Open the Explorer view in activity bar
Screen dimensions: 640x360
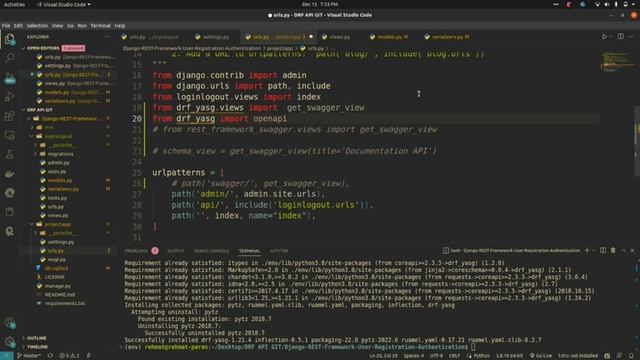pos(9,39)
